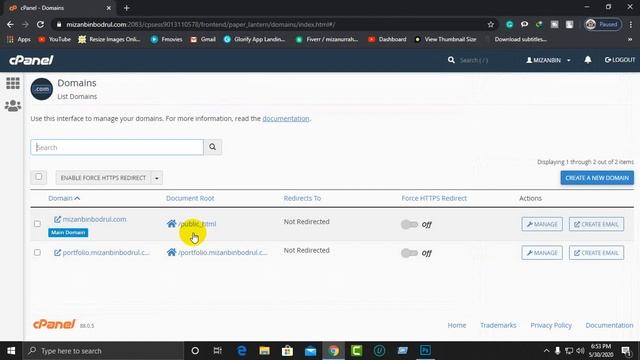This screenshot has height=360, width=640.
Task: Open the documentation link
Action: pos(286,118)
